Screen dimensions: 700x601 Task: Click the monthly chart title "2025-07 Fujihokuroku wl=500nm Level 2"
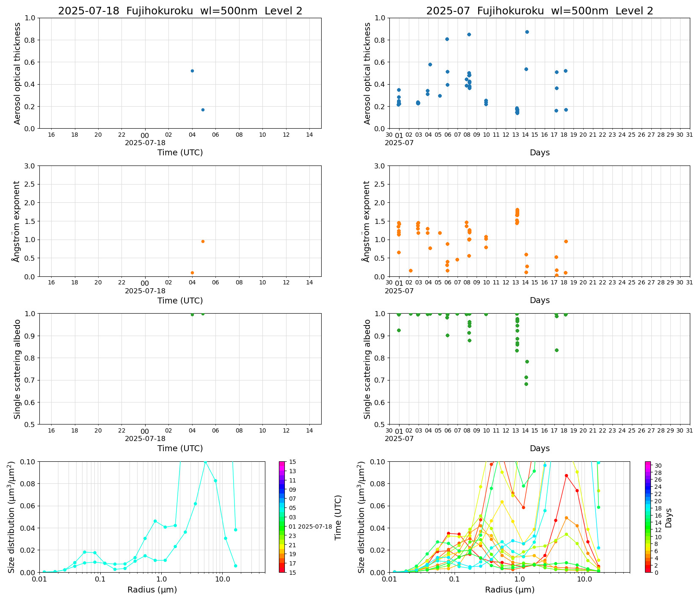click(x=540, y=11)
